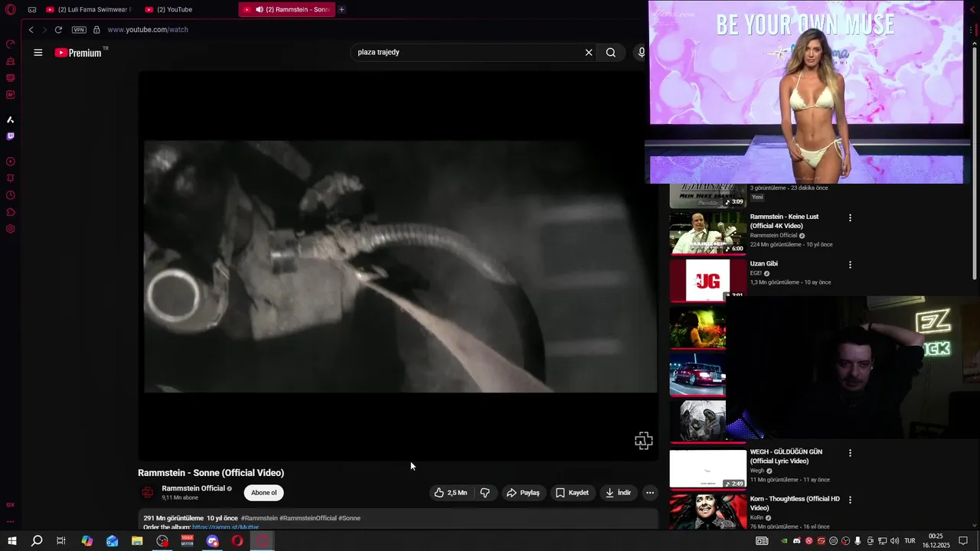Download the video with İndir

coord(618,493)
